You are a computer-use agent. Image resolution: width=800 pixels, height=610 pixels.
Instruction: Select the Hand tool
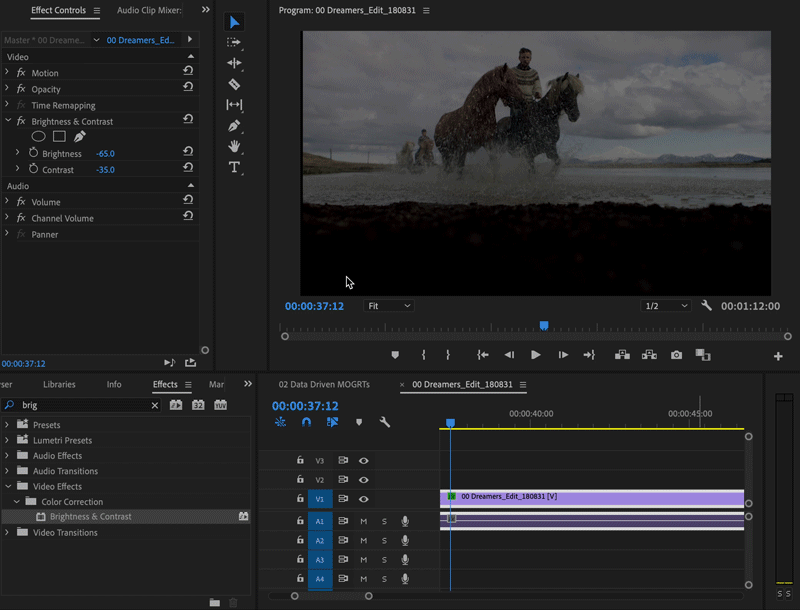[x=234, y=147]
